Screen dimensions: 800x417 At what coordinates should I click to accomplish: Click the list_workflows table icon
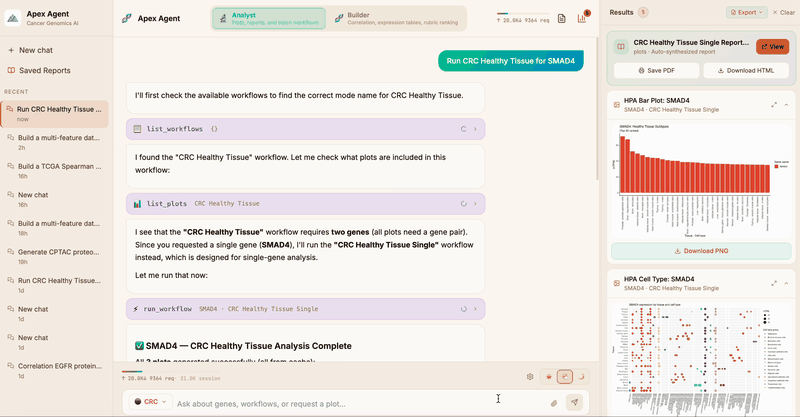[x=137, y=129]
